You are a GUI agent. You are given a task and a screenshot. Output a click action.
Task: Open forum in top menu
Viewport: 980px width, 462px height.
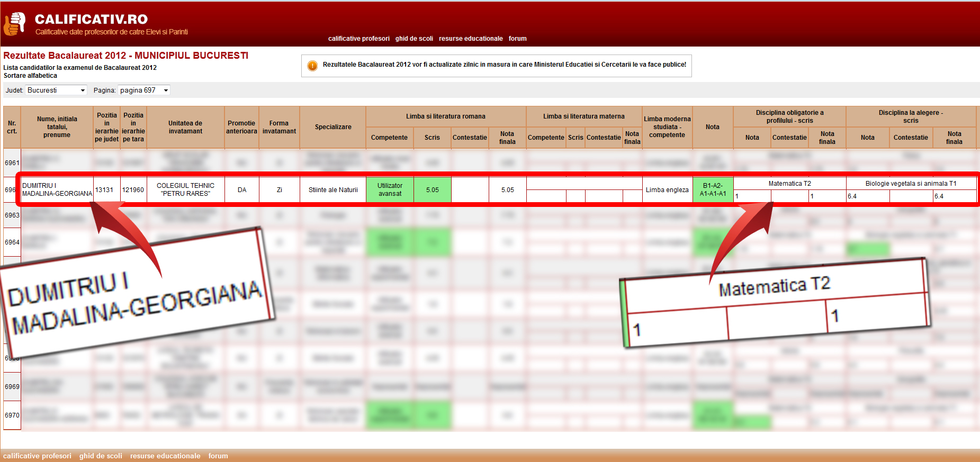(x=517, y=39)
